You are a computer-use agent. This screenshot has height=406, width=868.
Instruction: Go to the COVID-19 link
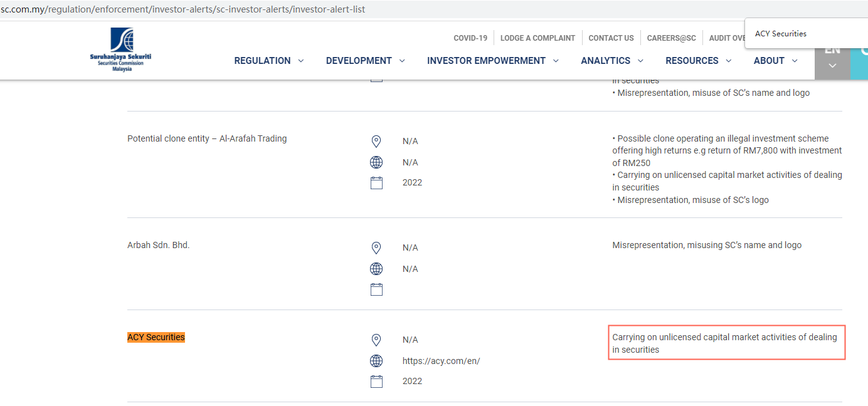coord(470,38)
